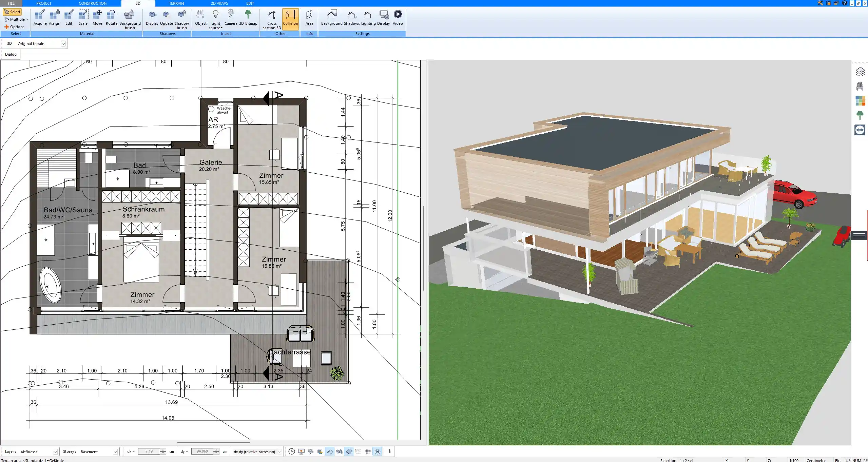Click the help question mark icon
This screenshot has height=462, width=868.
(x=845, y=3)
